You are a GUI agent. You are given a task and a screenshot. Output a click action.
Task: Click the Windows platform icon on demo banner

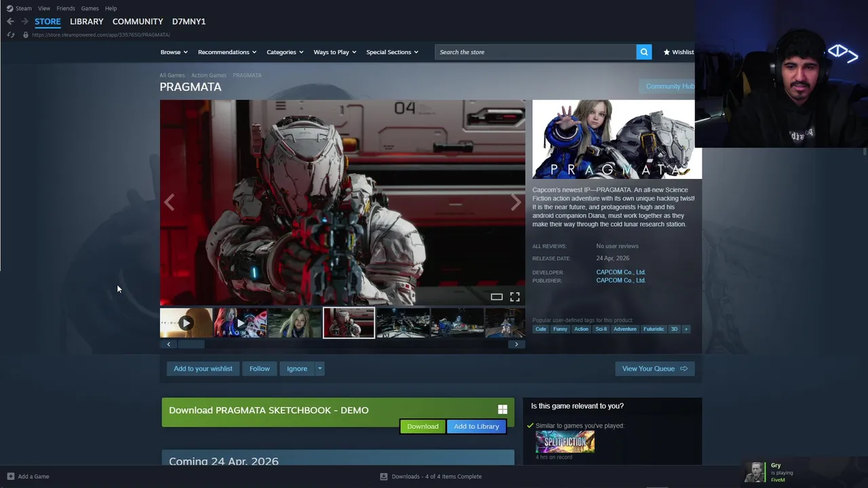coord(502,409)
